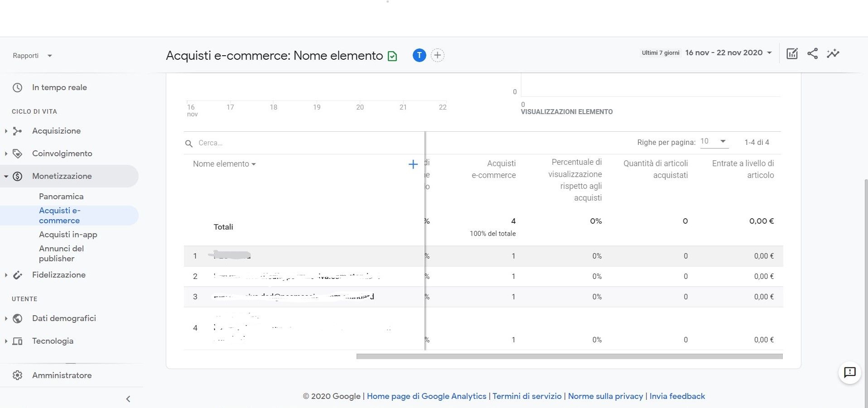This screenshot has height=408, width=868.
Task: Open Amministratore settings
Action: tap(62, 375)
